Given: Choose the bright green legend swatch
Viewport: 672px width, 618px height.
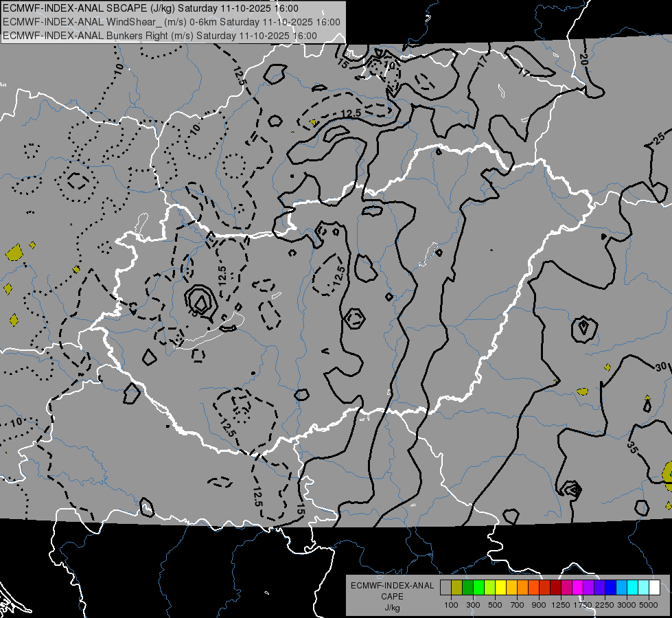Looking at the screenshot, I should click(x=479, y=587).
